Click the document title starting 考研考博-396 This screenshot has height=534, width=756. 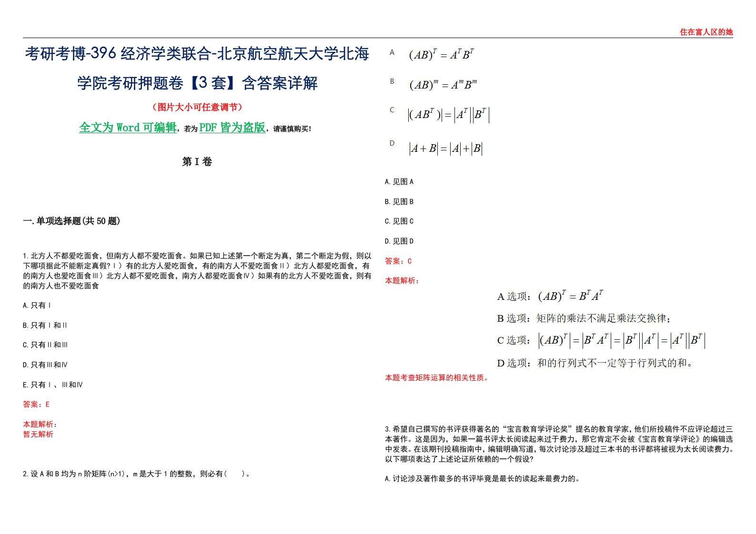click(197, 54)
